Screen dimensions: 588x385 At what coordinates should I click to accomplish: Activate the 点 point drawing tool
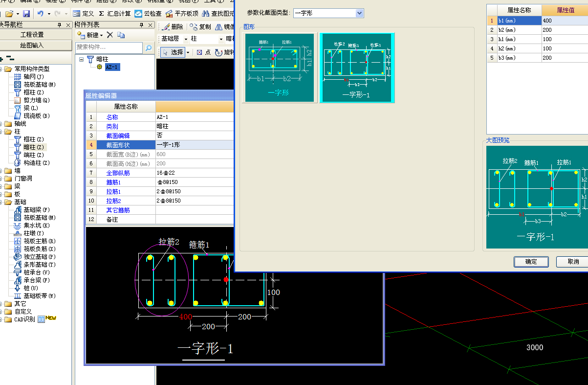click(203, 52)
